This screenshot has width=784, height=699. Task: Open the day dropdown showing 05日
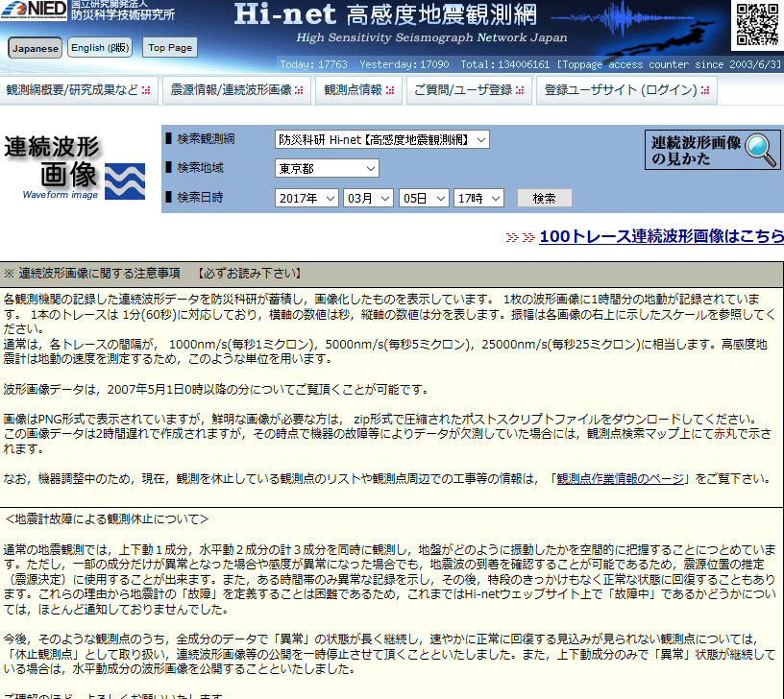(x=424, y=198)
